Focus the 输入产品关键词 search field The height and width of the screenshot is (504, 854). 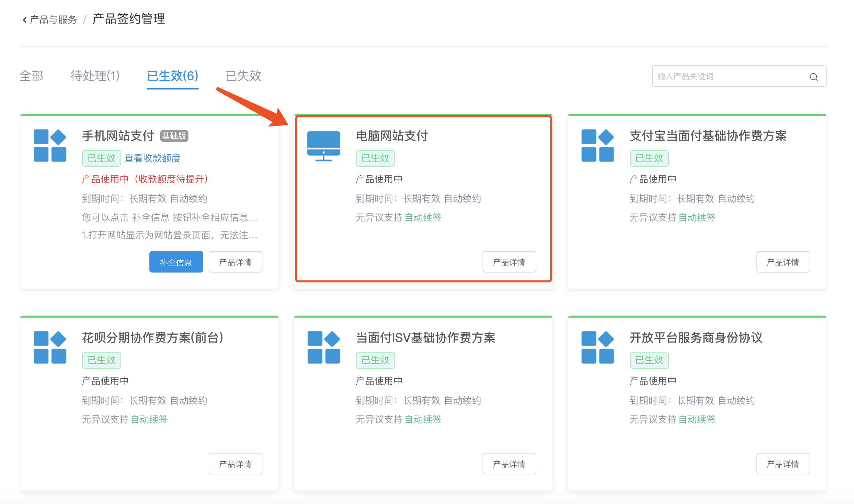(730, 76)
